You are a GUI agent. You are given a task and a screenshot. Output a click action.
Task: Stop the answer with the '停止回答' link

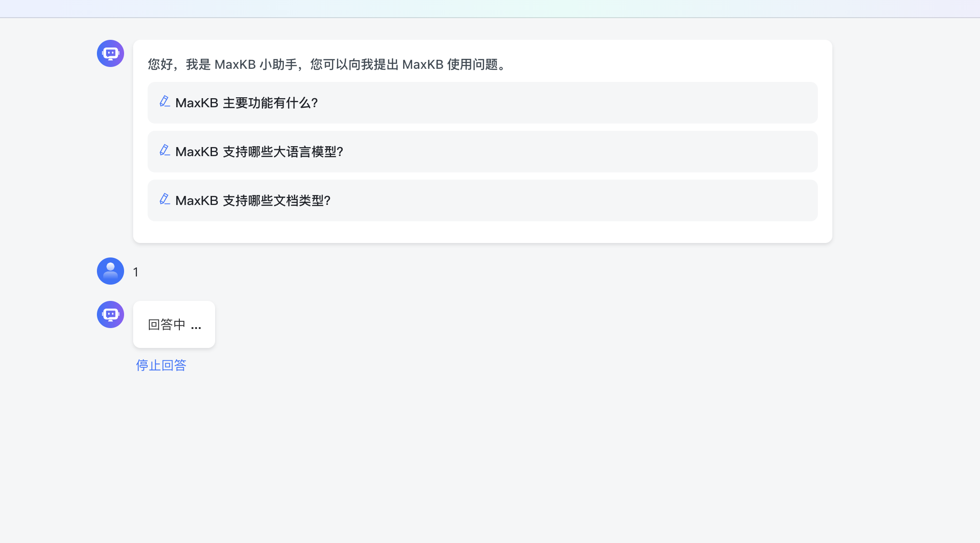tap(161, 365)
